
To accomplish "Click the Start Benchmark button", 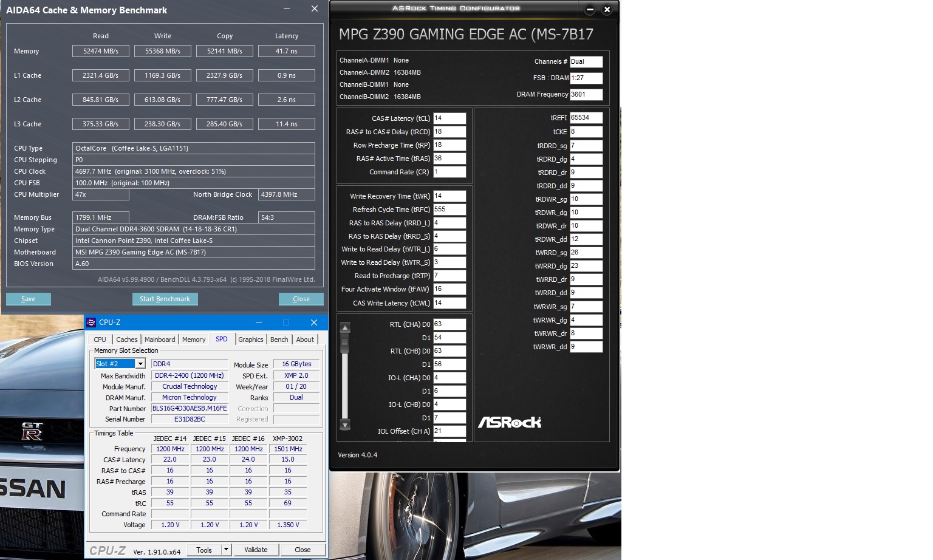I will click(x=165, y=299).
